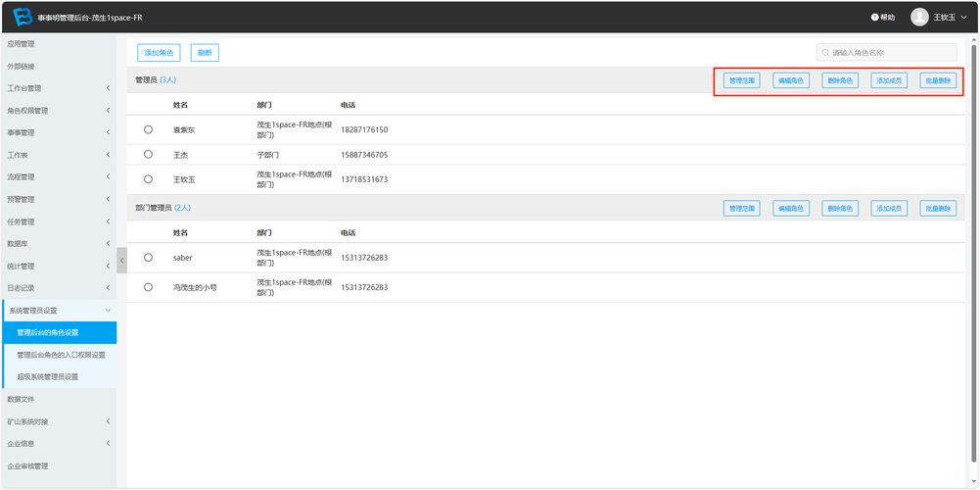Open the 帮助 help icon
The height and width of the screenshot is (490, 980).
875,18
